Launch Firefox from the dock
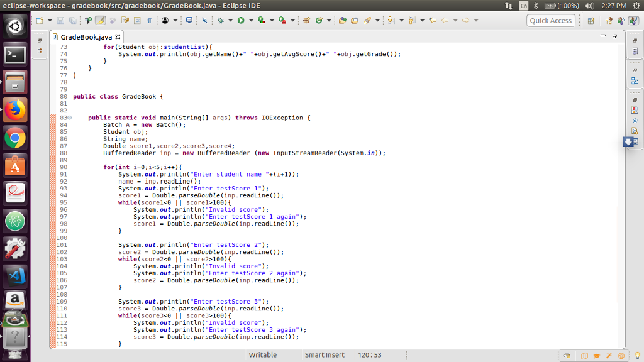 15,110
